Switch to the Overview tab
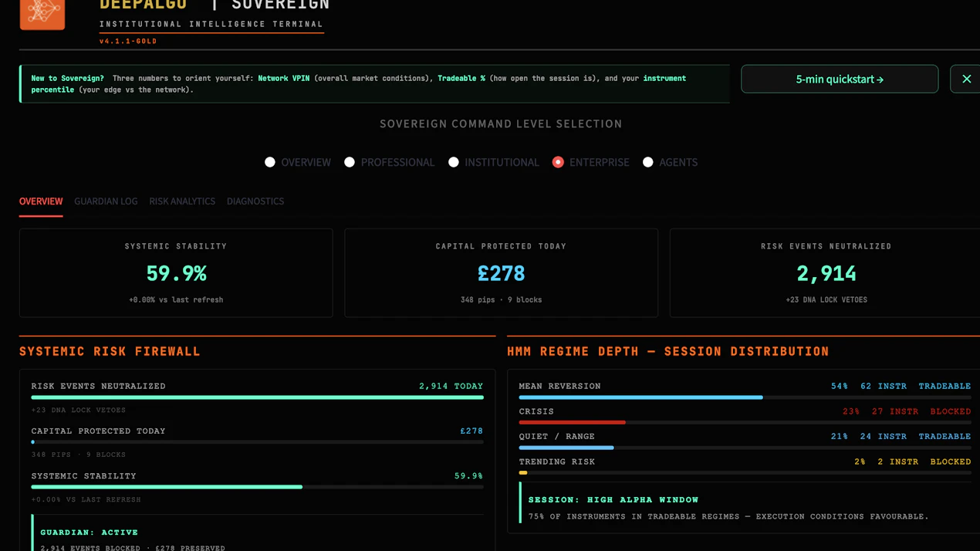This screenshot has height=551, width=980. [x=41, y=201]
